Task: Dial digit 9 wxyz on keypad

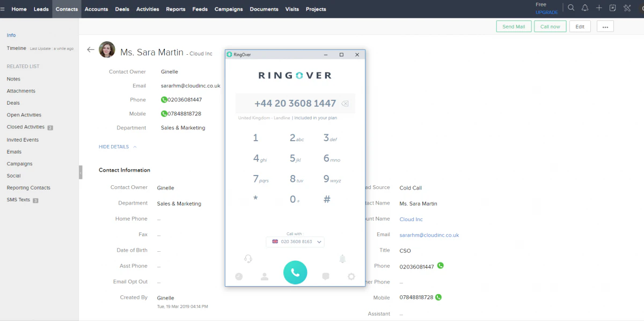Action: [332, 179]
